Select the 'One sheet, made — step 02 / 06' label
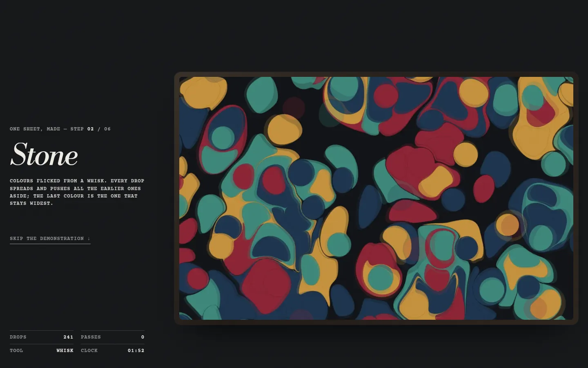Screen dimensions: 588x368 pyautogui.click(x=60, y=129)
